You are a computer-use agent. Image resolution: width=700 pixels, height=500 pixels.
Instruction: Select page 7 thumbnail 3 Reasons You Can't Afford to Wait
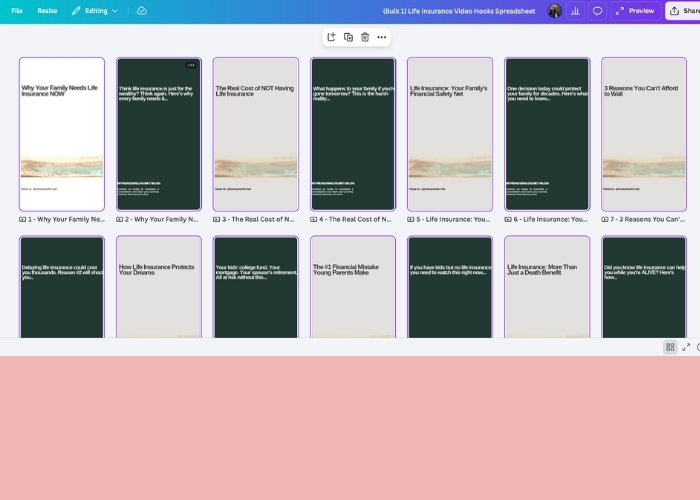pos(644,134)
